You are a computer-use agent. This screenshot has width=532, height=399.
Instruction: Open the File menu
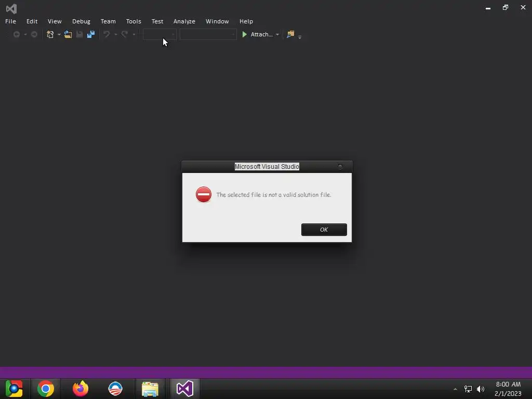click(10, 21)
